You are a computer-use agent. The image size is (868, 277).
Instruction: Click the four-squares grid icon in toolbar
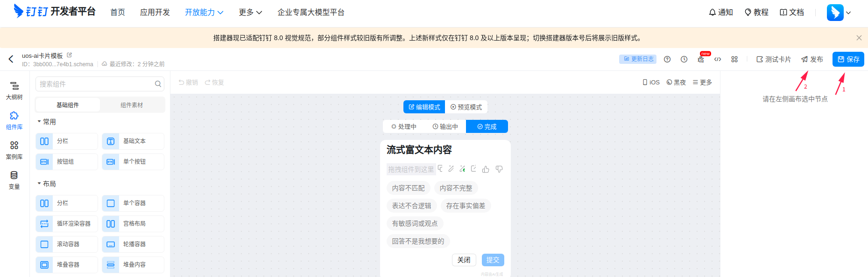(734, 59)
